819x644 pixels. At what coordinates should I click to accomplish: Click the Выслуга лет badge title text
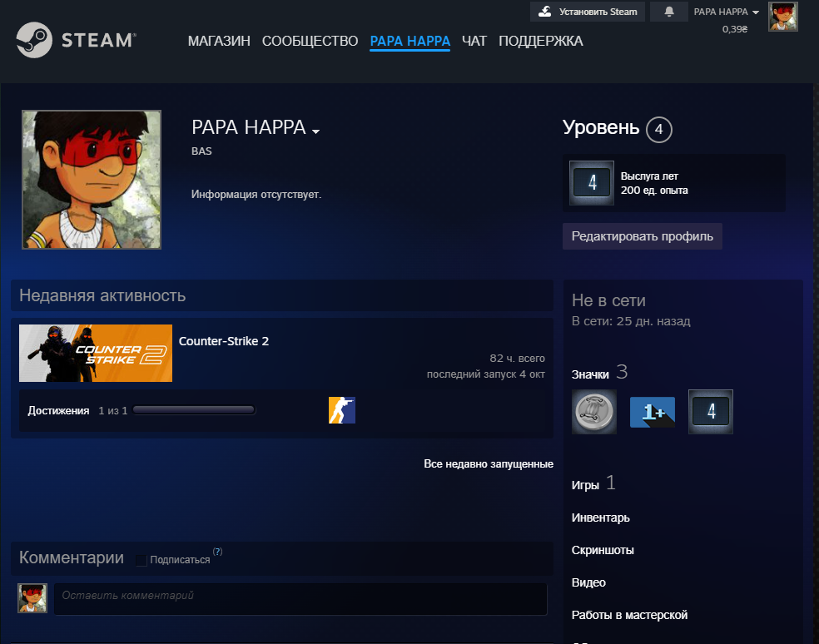[x=649, y=176]
